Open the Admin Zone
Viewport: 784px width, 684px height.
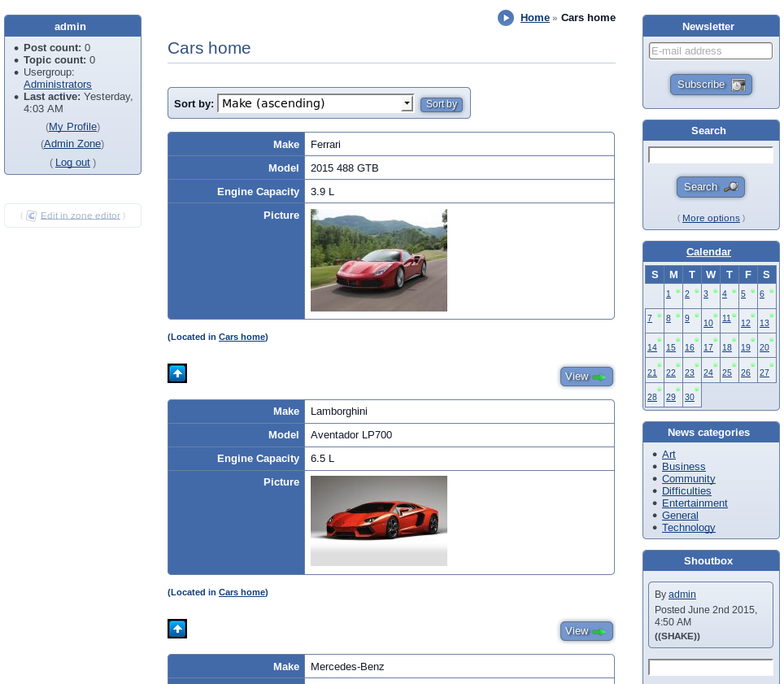[x=72, y=143]
